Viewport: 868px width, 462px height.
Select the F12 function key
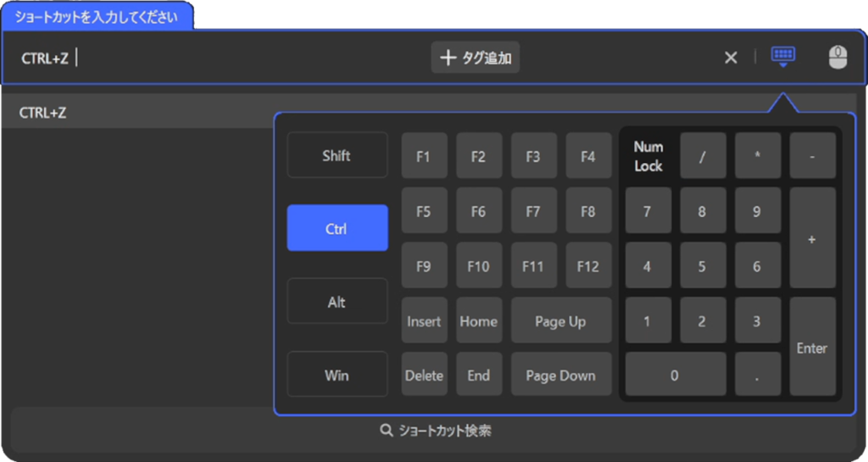coord(587,266)
